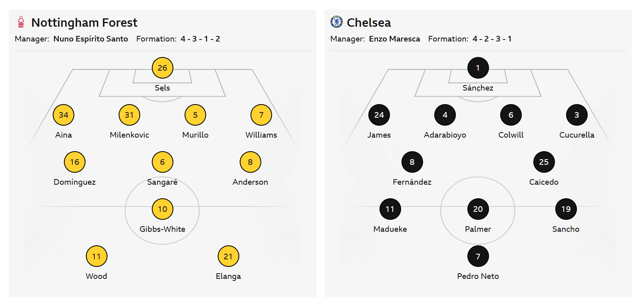Click the Nottingham Forest club crest icon
The width and height of the screenshot is (644, 304).
point(21,22)
